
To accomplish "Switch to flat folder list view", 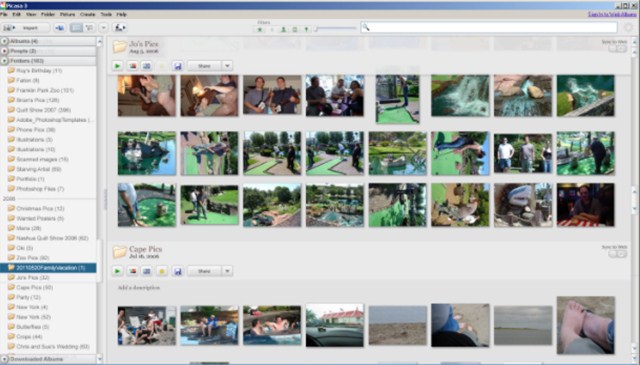I will (76, 28).
